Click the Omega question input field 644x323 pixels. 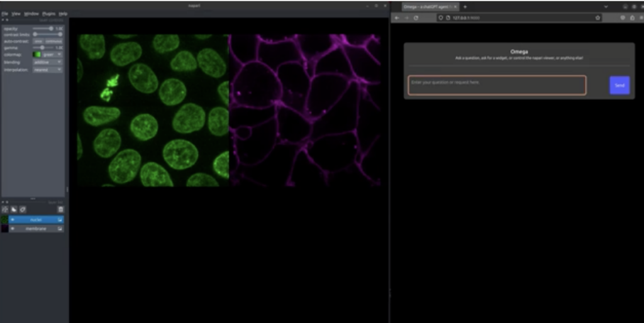click(497, 85)
